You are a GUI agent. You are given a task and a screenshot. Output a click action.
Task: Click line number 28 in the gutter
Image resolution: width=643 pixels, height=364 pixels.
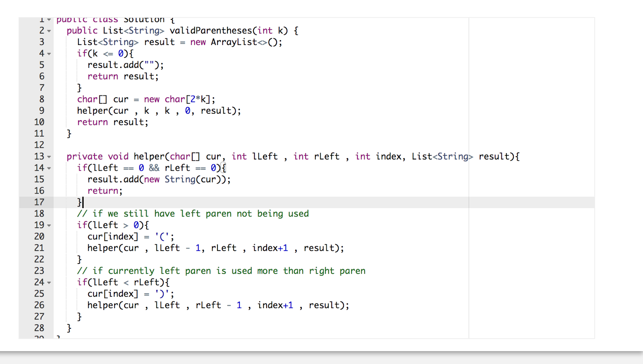[39, 328]
